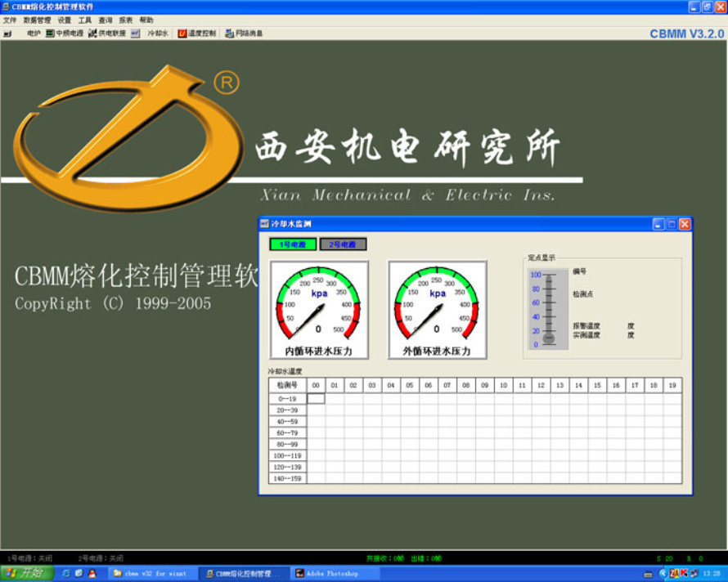Close the 冷却水监测 window

coord(685,225)
